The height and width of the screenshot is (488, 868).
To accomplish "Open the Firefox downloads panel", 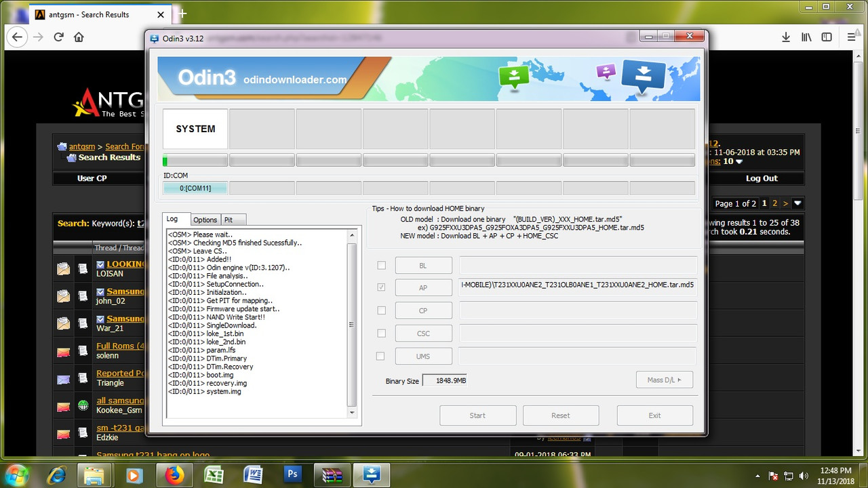I will pos(786,37).
